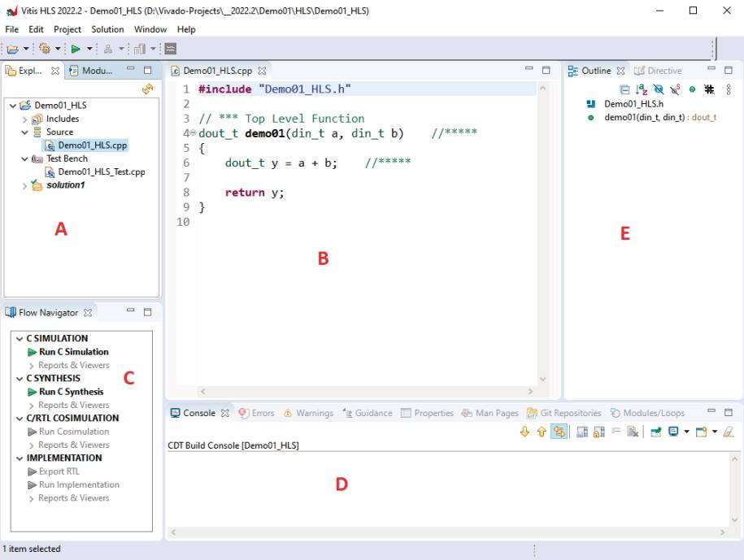Collapse the C SYNTHESIS section
This screenshot has width=744, height=560.
[x=20, y=379]
